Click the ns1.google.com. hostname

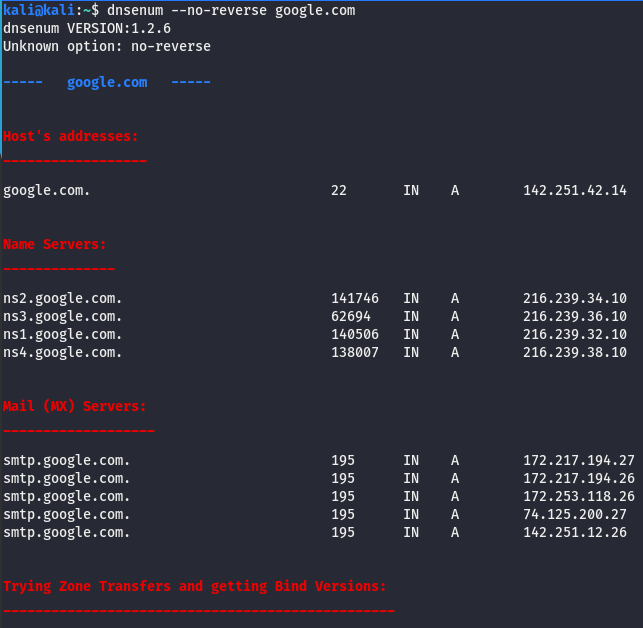(63, 334)
